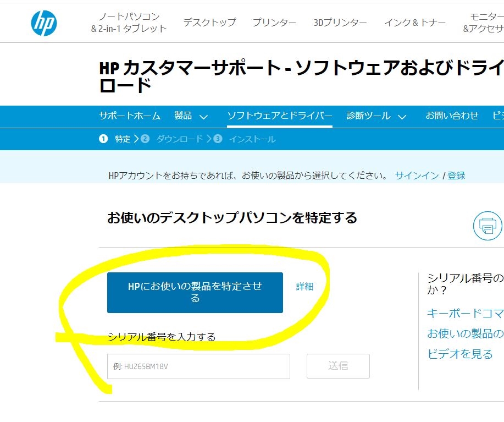The height and width of the screenshot is (422, 504).
Task: Click step 2 ダウンロード indicator
Action: pos(172,139)
